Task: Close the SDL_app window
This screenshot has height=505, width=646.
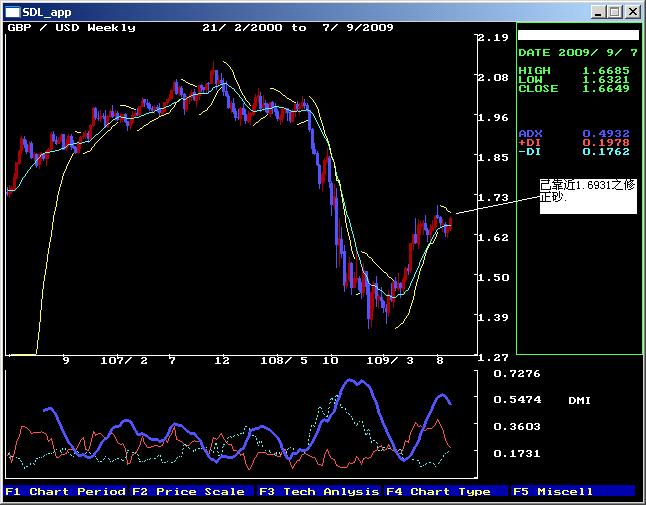Action: [632, 12]
